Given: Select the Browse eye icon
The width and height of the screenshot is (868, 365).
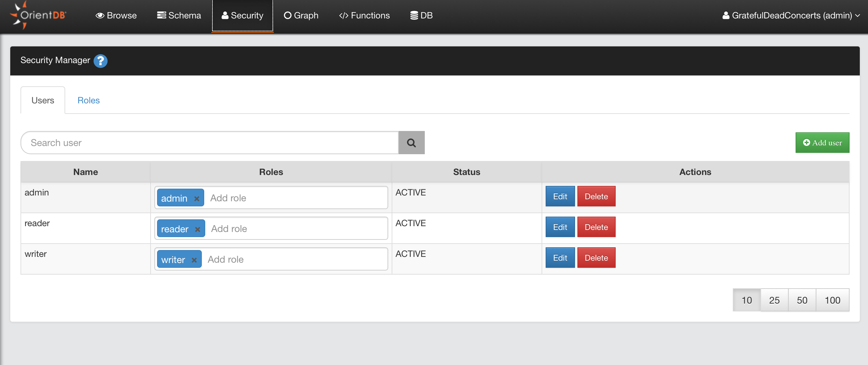Looking at the screenshot, I should (x=99, y=15).
